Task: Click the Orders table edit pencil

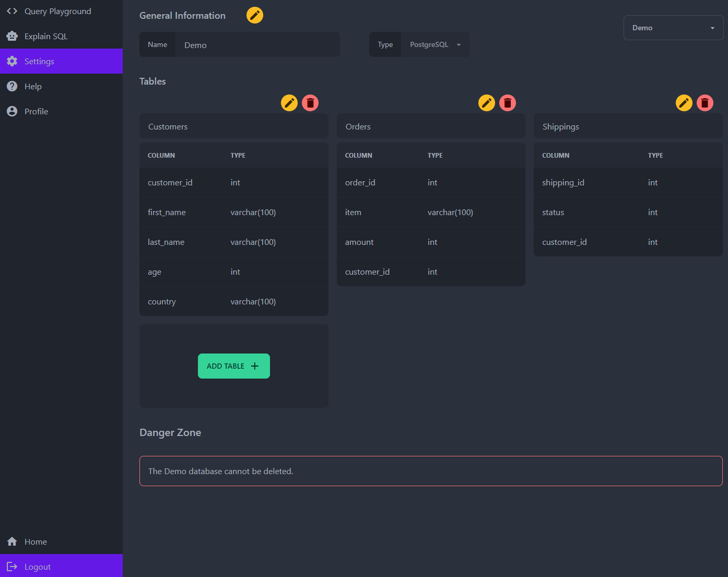Action: (487, 103)
